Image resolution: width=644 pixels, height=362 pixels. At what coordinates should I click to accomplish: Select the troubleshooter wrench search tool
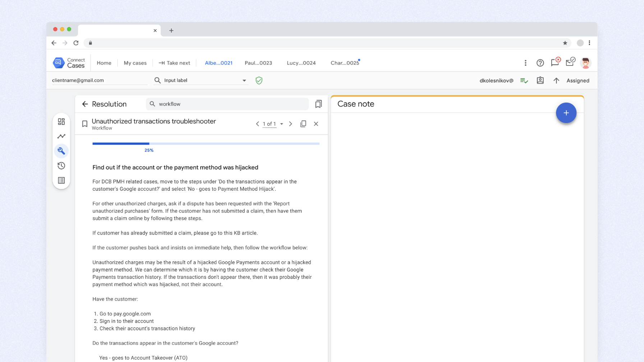pyautogui.click(x=61, y=151)
